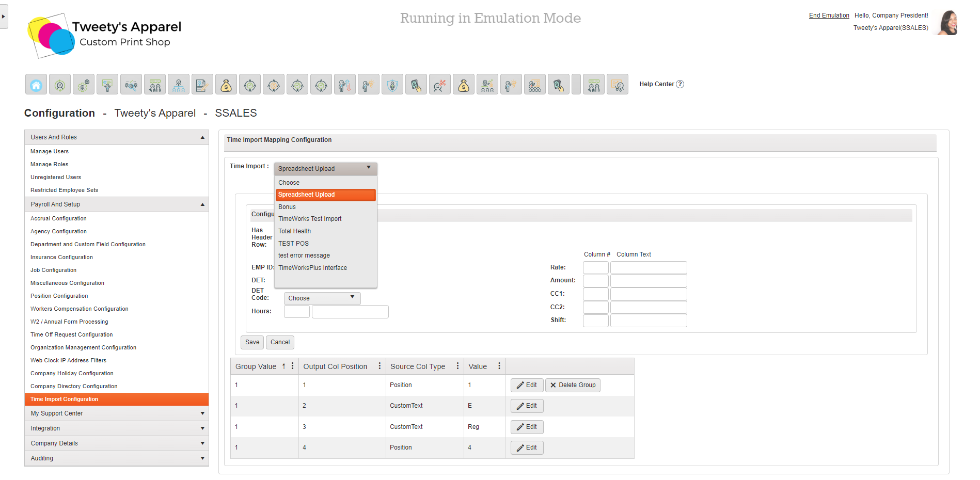Click the Home icon in toolbar
Screen dimensions: 980x480
pyautogui.click(x=36, y=85)
